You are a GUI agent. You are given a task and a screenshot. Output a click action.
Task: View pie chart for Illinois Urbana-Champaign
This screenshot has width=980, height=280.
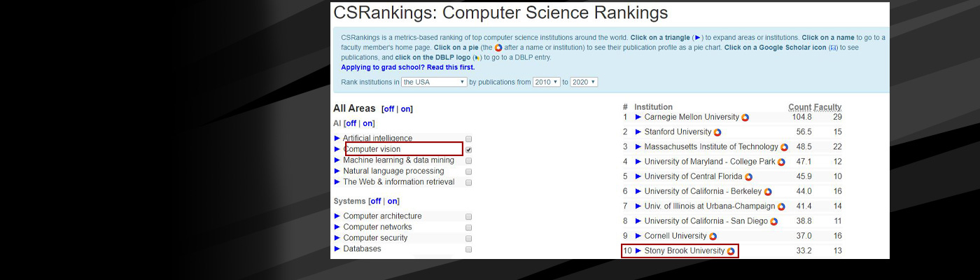(x=781, y=206)
